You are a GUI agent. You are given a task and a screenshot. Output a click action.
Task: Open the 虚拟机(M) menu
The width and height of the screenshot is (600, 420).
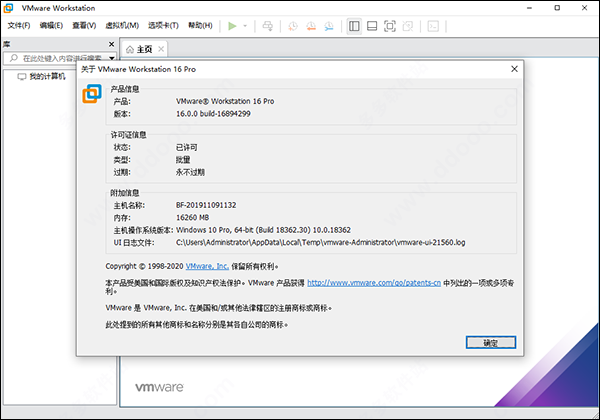122,26
